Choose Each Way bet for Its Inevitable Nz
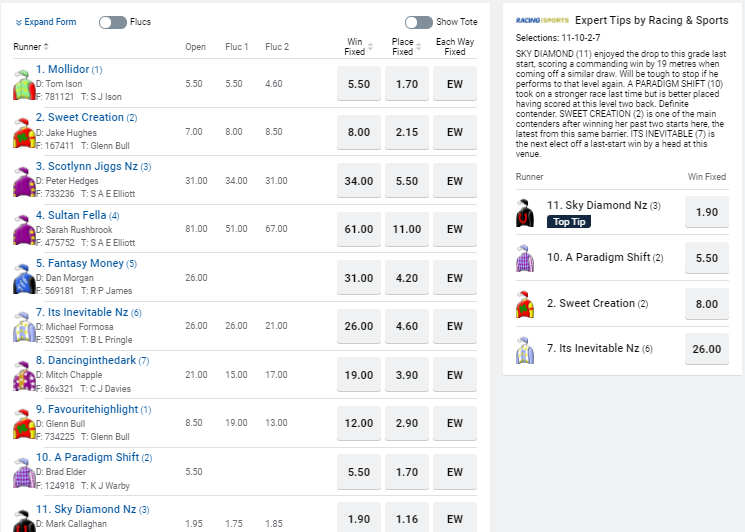 455,327
